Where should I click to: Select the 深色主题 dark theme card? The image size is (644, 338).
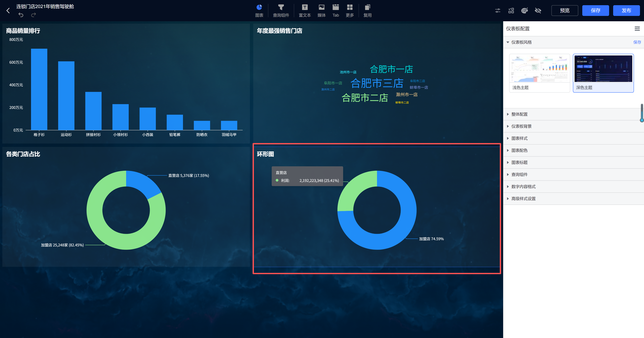[x=603, y=73]
